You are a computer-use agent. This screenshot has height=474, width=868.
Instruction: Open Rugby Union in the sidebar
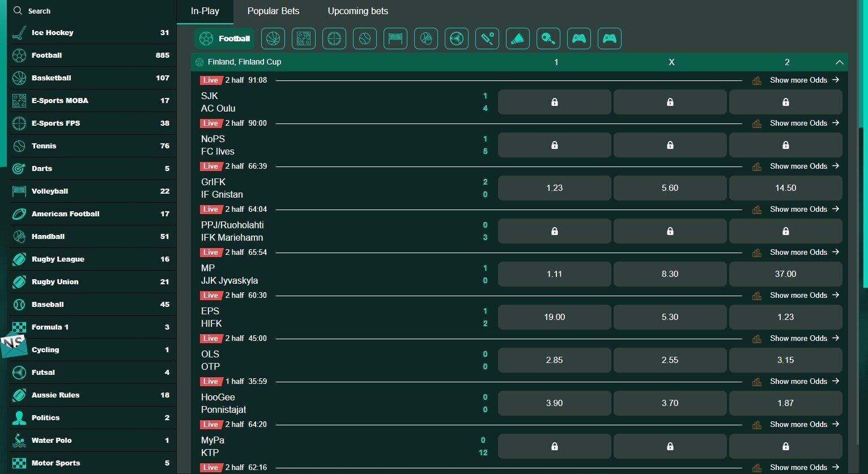[x=91, y=282]
